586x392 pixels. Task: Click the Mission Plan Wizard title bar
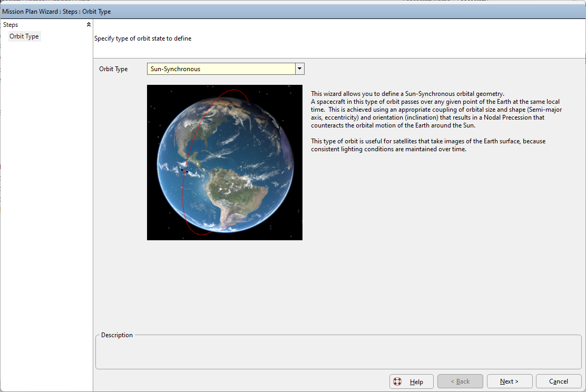tap(293, 12)
